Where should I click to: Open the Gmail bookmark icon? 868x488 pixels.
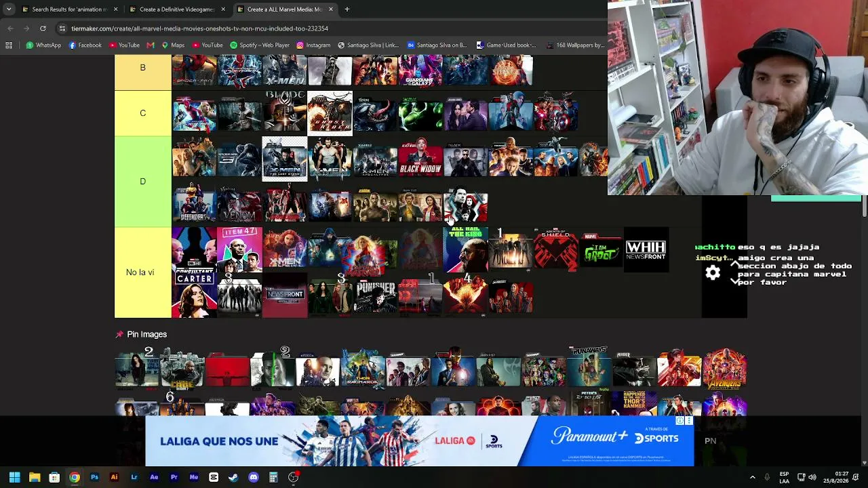(x=151, y=45)
